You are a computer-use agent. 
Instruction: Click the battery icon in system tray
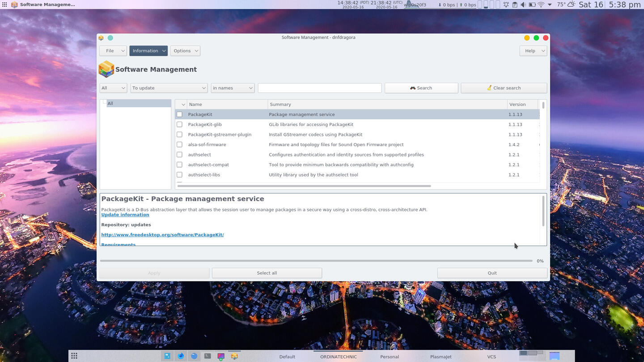click(532, 4)
